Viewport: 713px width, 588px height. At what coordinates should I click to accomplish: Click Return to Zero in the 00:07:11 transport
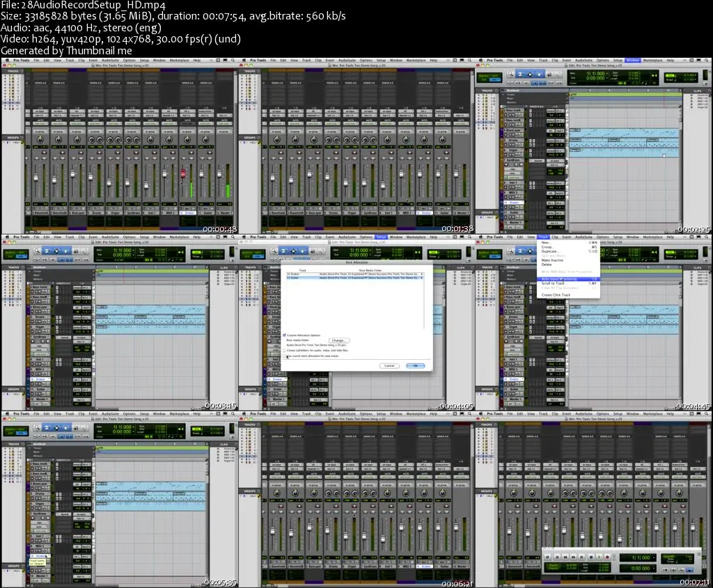pos(556,557)
